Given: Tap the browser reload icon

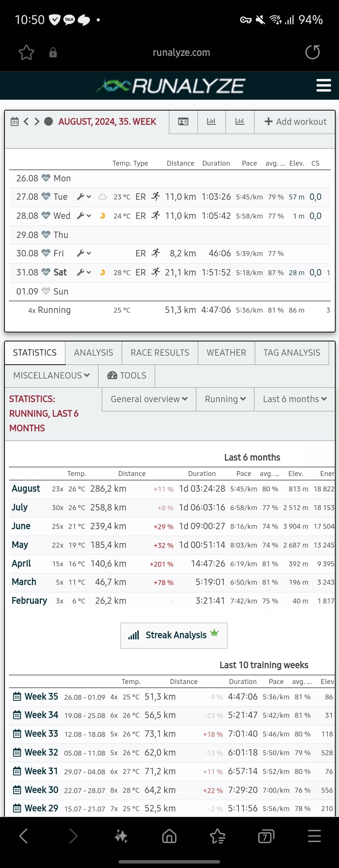Looking at the screenshot, I should [x=312, y=52].
